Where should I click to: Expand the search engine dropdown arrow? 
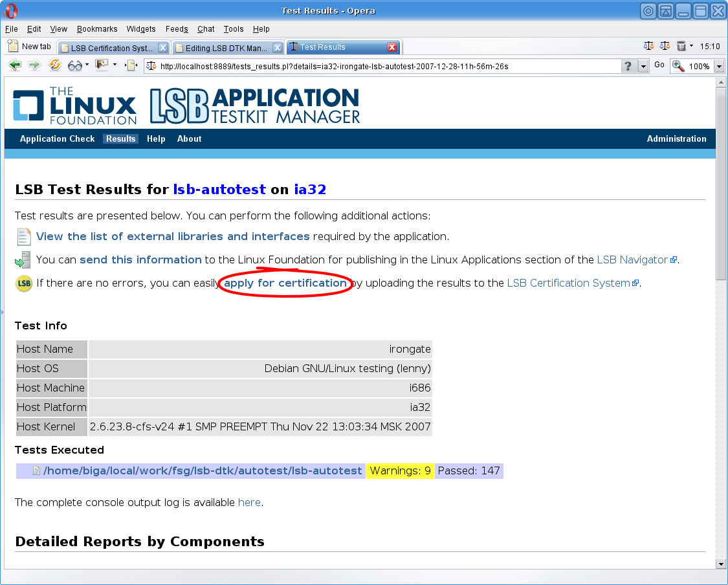[643, 67]
